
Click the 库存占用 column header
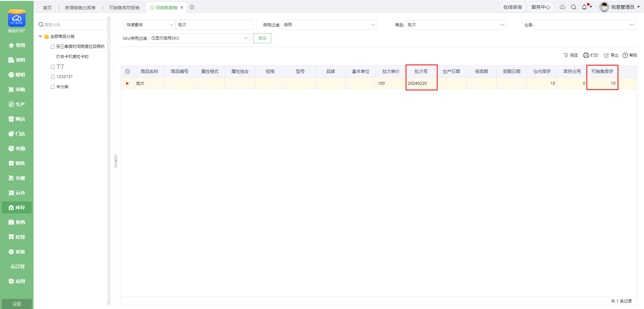tap(572, 71)
